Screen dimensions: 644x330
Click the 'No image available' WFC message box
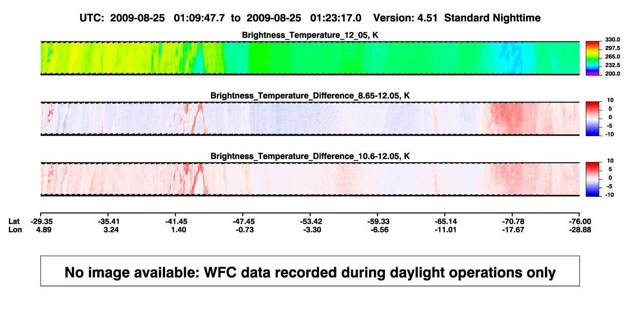[310, 271]
